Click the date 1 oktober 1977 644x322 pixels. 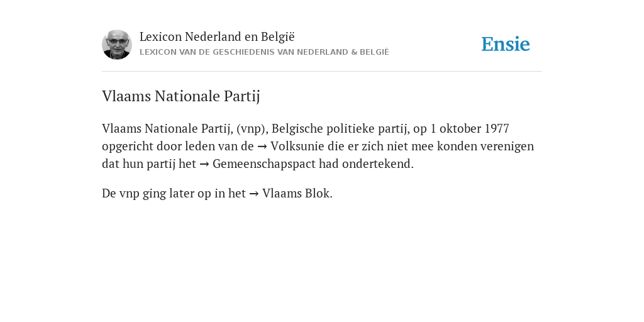(469, 128)
